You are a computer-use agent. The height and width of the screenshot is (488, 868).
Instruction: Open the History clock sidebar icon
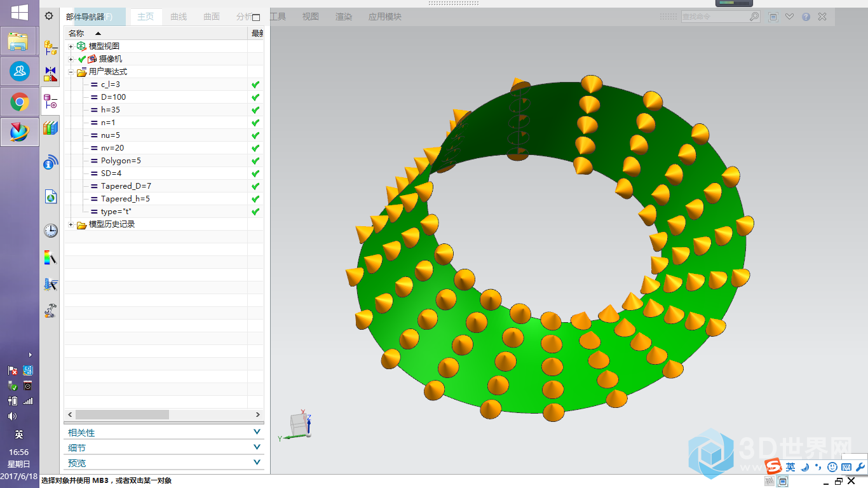(x=50, y=230)
